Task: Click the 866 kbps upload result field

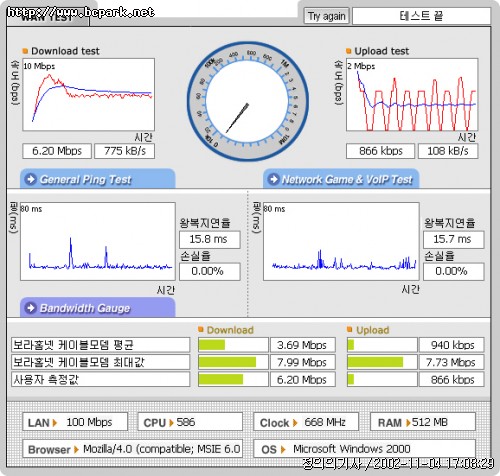Action: click(381, 151)
